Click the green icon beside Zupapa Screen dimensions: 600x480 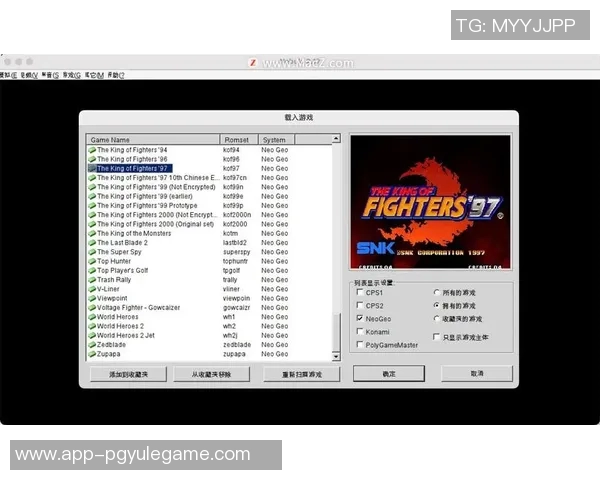[x=92, y=354]
